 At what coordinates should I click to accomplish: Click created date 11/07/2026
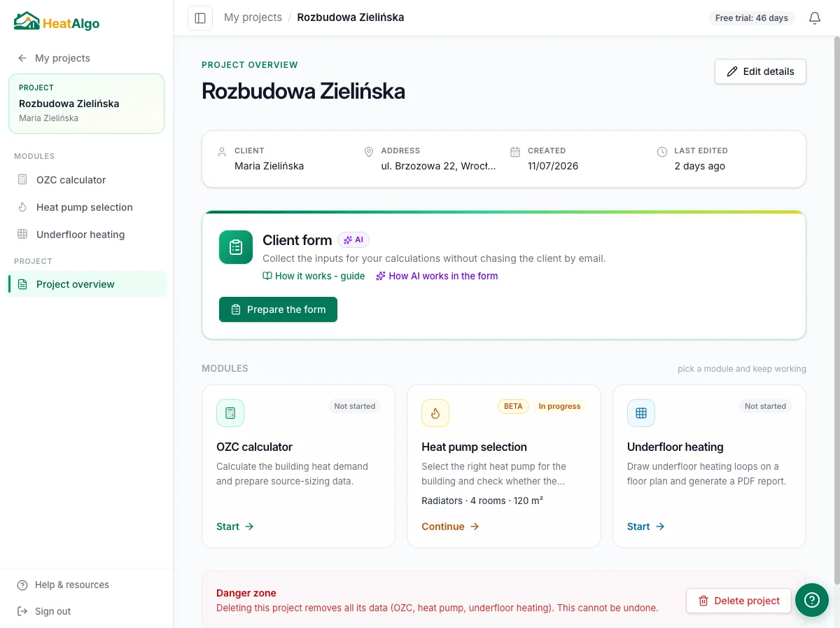coord(553,166)
